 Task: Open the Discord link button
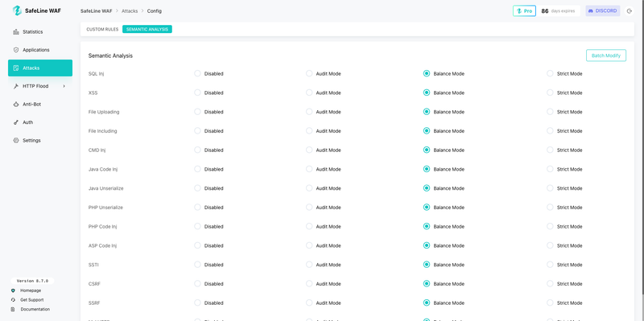tap(602, 11)
